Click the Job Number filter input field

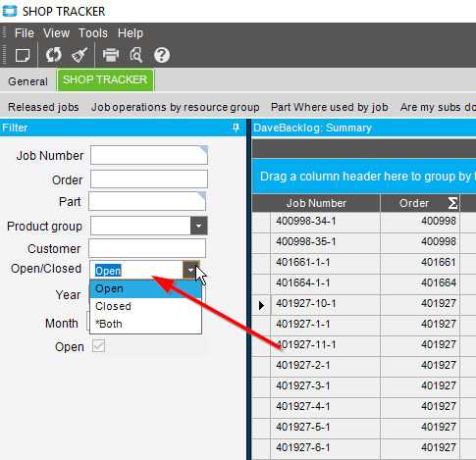coord(149,155)
